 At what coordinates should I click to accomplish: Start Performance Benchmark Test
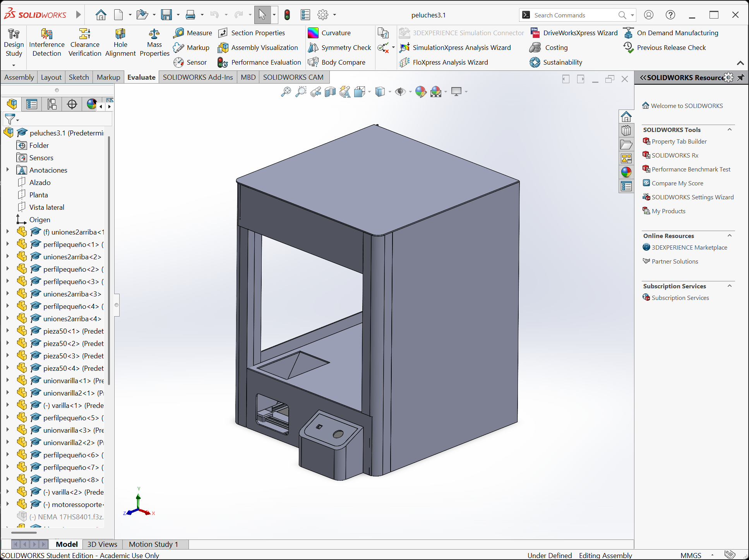click(687, 169)
